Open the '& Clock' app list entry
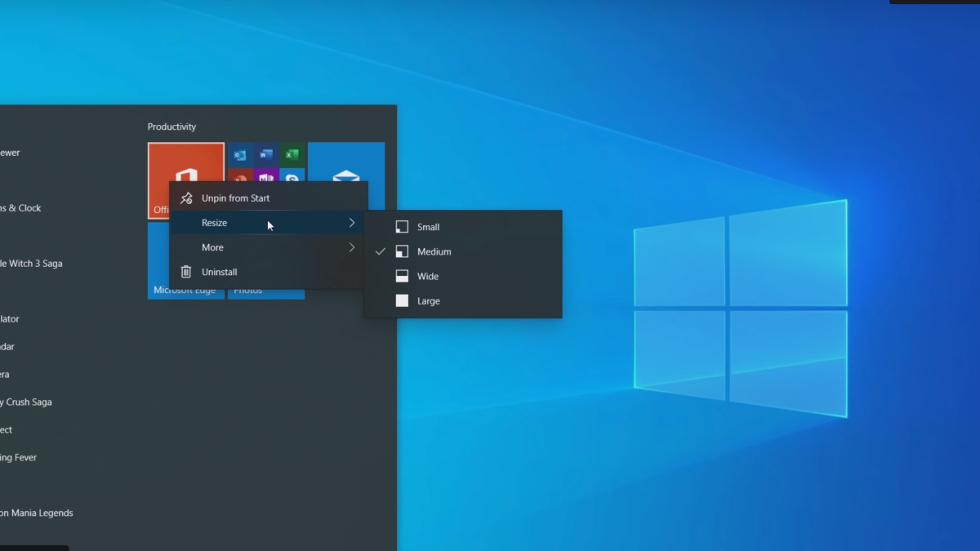980x551 pixels. click(21, 208)
